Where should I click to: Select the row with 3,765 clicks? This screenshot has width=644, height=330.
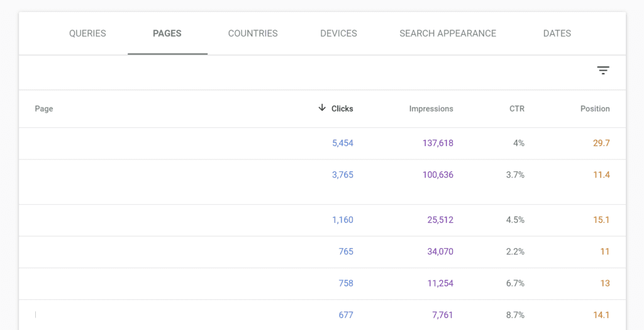click(x=323, y=182)
